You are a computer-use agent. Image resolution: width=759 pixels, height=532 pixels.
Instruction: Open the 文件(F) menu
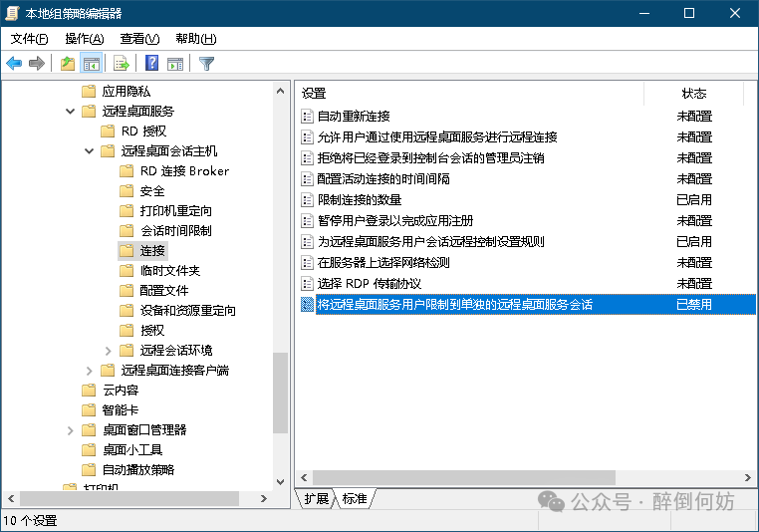point(29,39)
